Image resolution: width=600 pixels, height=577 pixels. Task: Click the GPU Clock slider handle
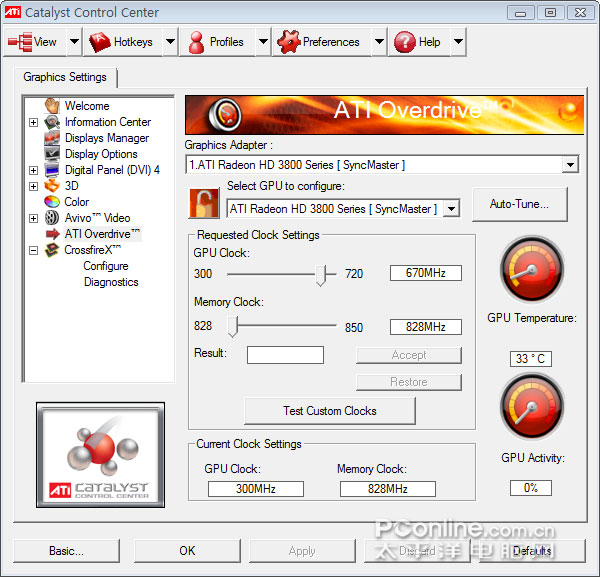click(x=321, y=275)
